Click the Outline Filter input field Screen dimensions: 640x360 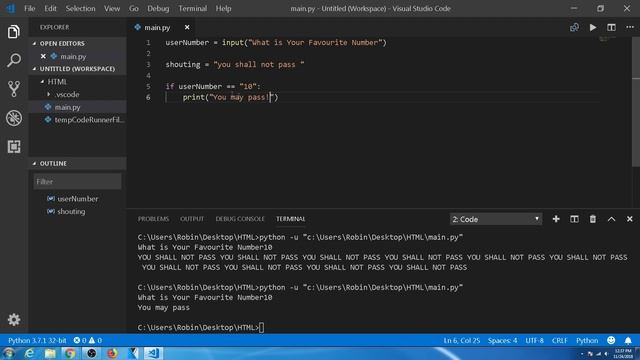click(x=78, y=182)
